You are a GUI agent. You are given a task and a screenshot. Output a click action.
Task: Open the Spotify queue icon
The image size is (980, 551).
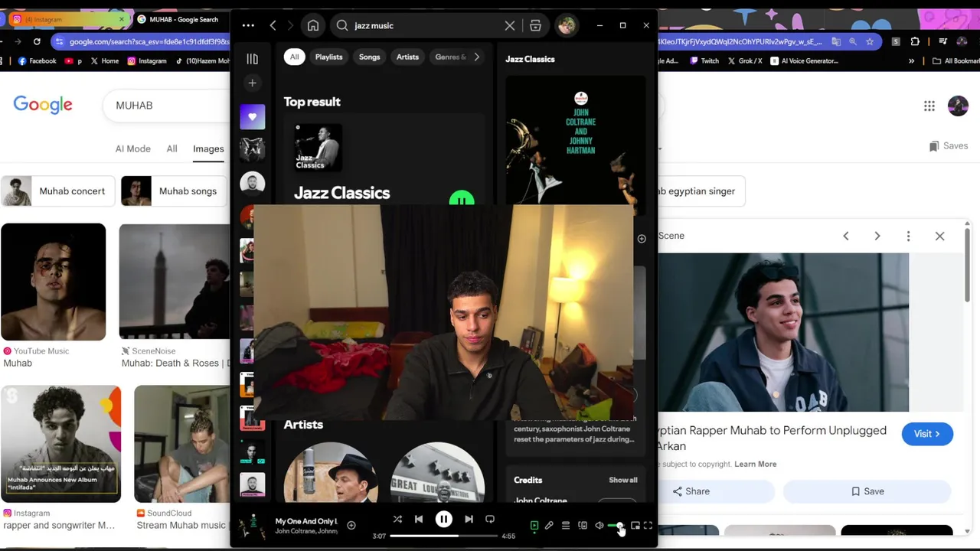coord(566,525)
